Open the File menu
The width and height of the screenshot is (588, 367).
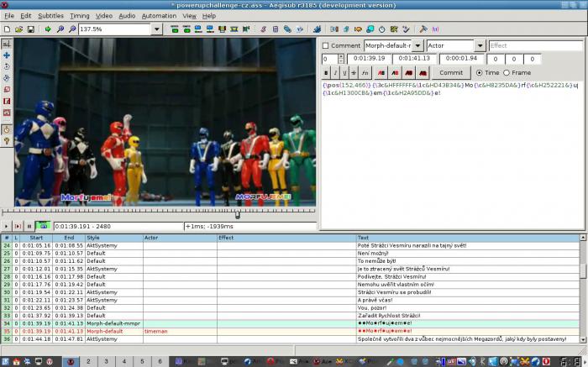9,16
